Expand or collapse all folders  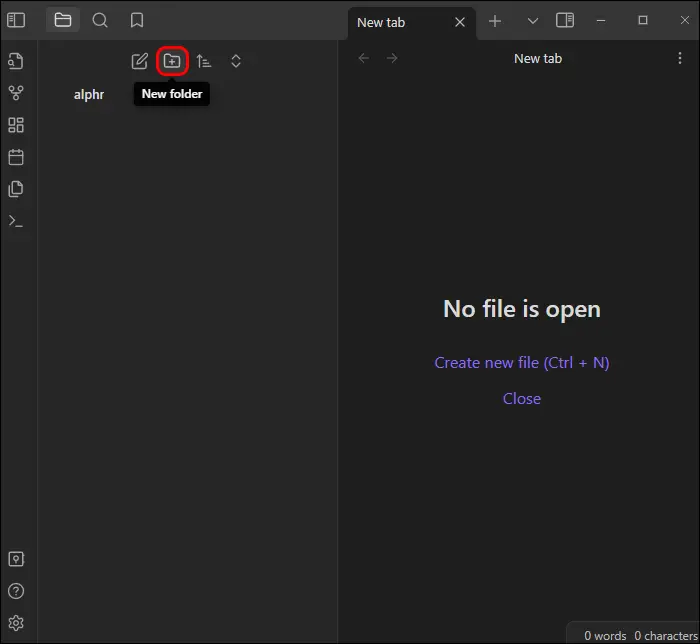tap(236, 61)
